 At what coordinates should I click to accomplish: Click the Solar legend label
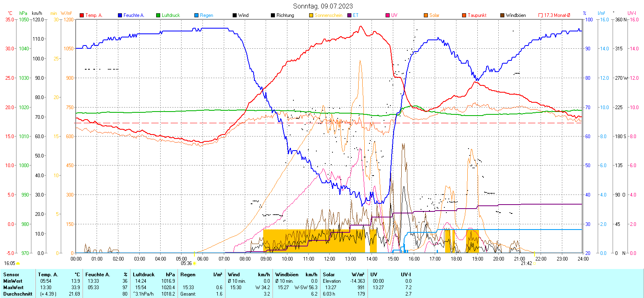pyautogui.click(x=434, y=15)
